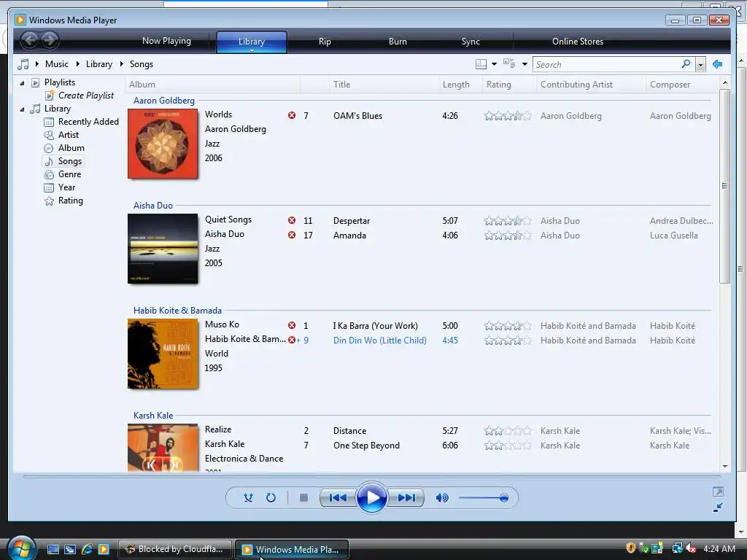Screen dimensions: 747x560
Task: Mute the volume speaker icon
Action: (441, 497)
